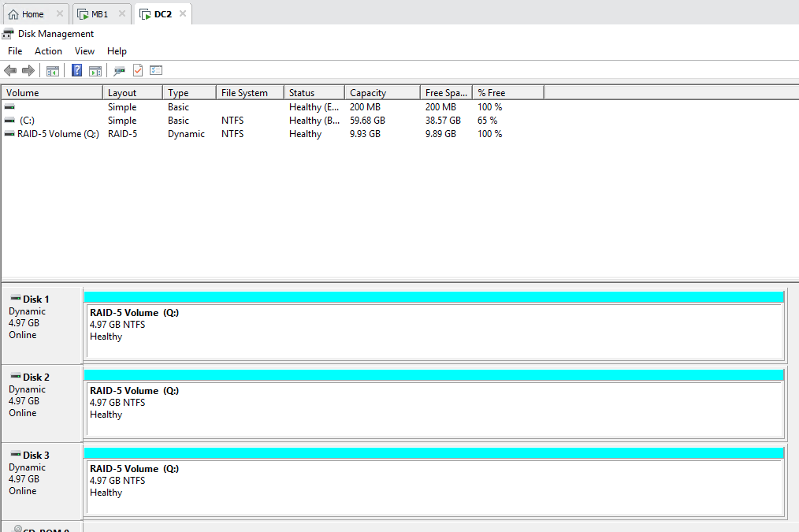Select the Disk 2 label panel
This screenshot has height=532, width=799.
coord(43,403)
